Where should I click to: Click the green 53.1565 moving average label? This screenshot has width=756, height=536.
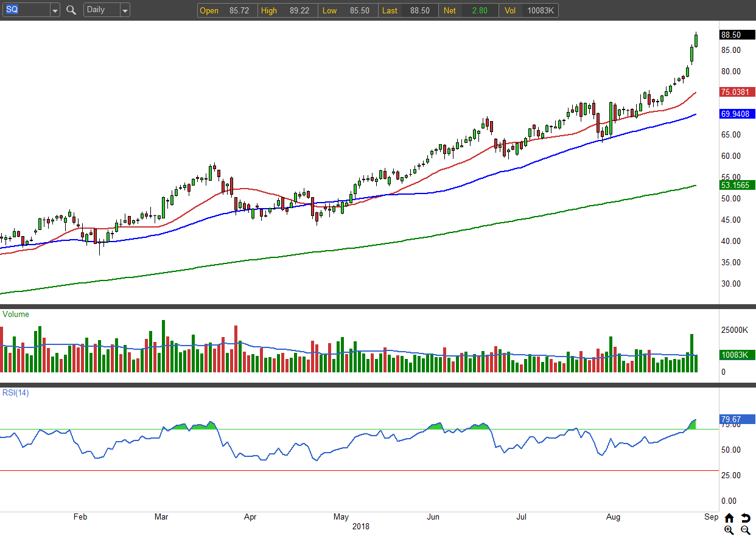[737, 185]
